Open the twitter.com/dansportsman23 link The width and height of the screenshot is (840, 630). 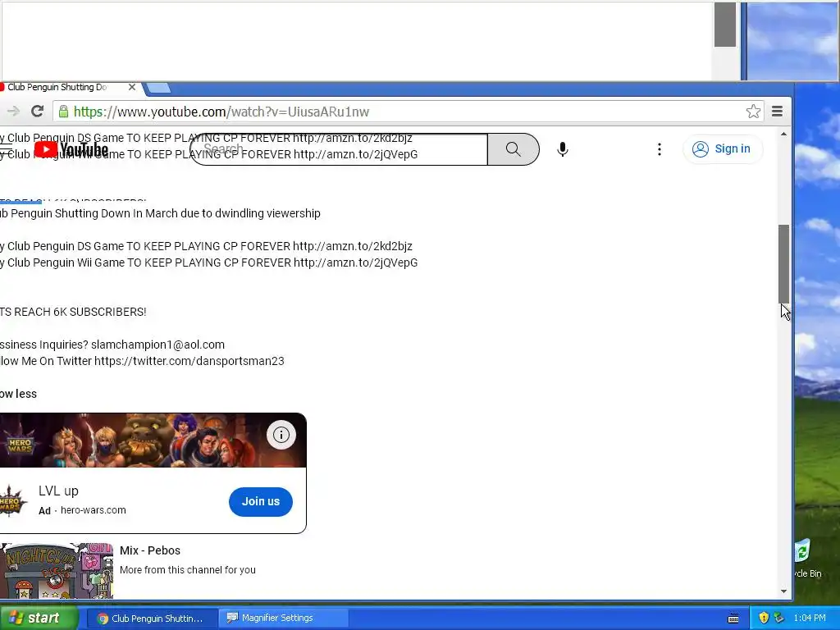(x=189, y=361)
